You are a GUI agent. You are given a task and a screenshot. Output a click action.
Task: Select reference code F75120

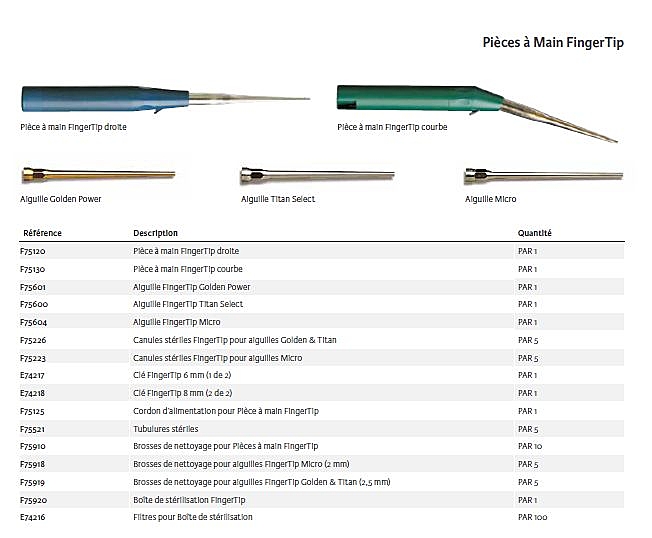tap(34, 251)
